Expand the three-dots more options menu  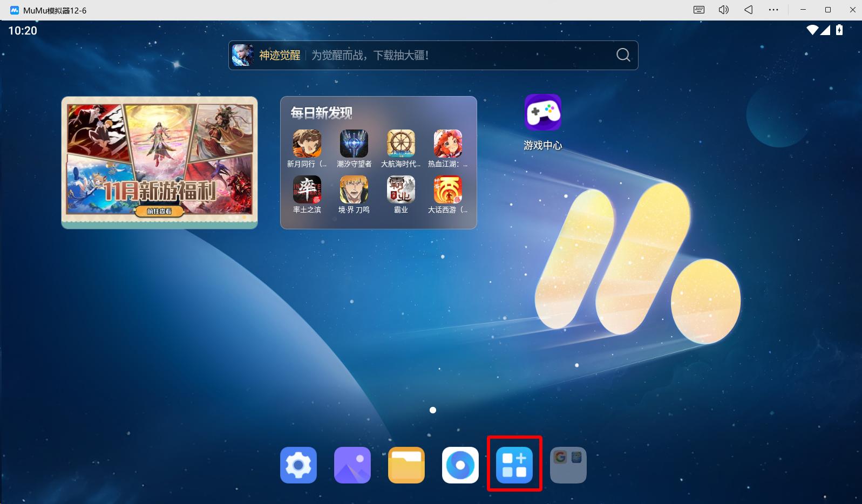point(773,10)
